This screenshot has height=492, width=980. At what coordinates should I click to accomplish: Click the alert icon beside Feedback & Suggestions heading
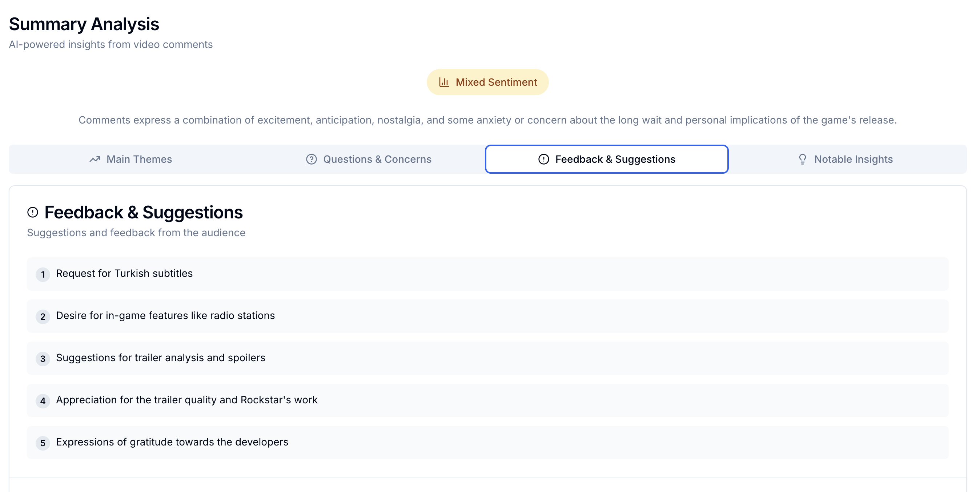(33, 212)
